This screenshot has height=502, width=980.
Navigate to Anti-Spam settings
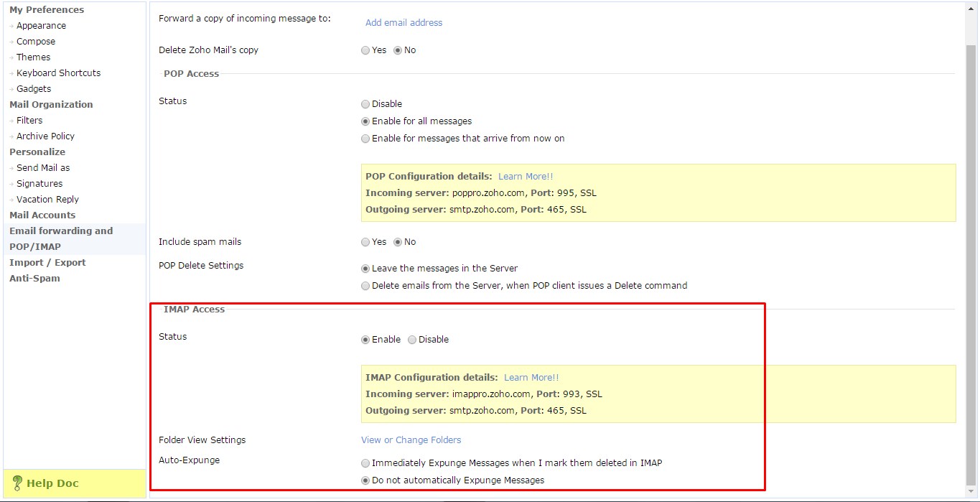pyautogui.click(x=34, y=279)
